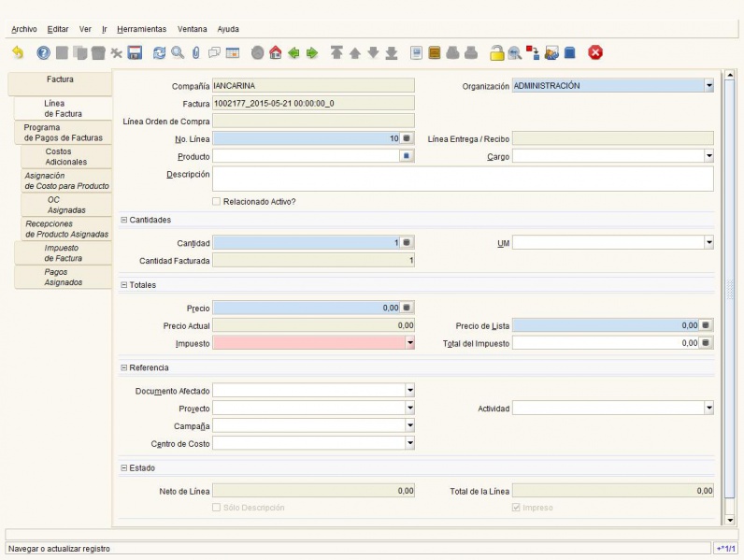Click the delete selection X icon
Screen dimensions: 744x560
tap(117, 52)
